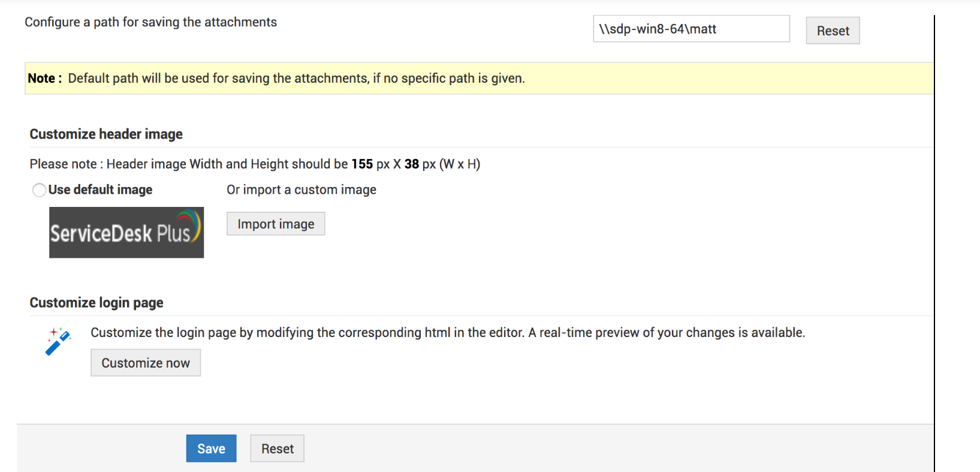Click the bold "Note :" label
Viewport: 980px width, 472px height.
(x=44, y=79)
